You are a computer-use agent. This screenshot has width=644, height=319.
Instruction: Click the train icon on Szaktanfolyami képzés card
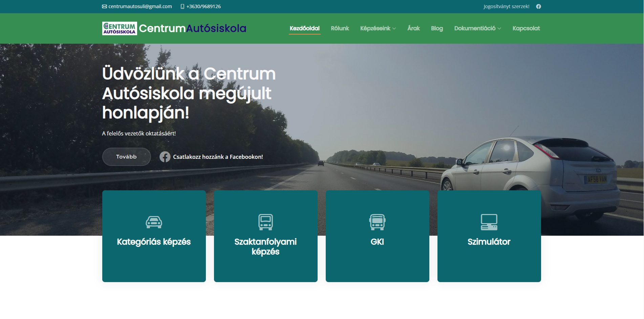(265, 222)
